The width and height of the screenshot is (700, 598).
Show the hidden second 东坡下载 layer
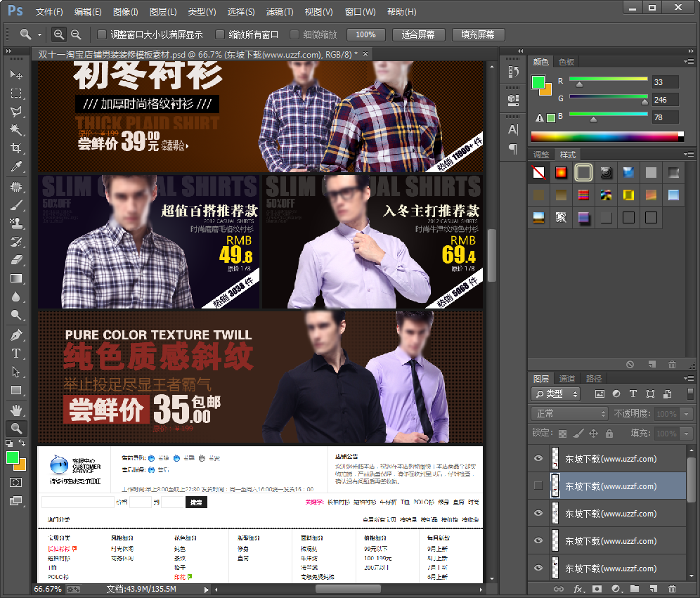(538, 486)
